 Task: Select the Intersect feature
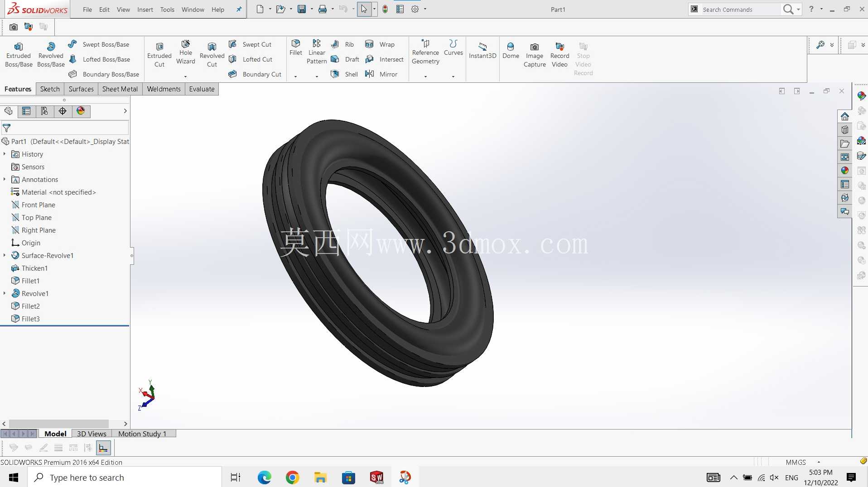click(385, 59)
